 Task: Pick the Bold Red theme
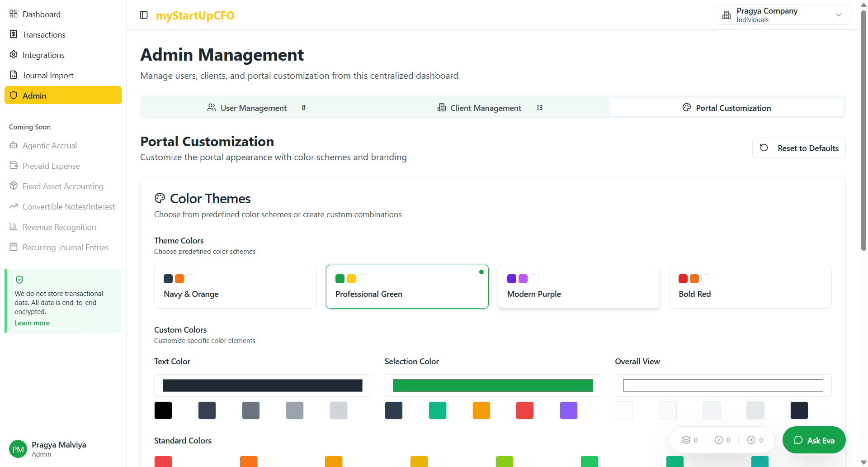pos(750,286)
